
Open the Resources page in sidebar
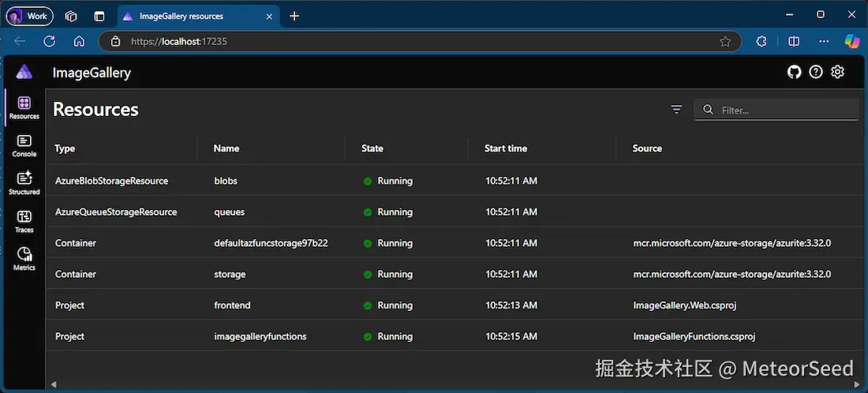click(24, 108)
